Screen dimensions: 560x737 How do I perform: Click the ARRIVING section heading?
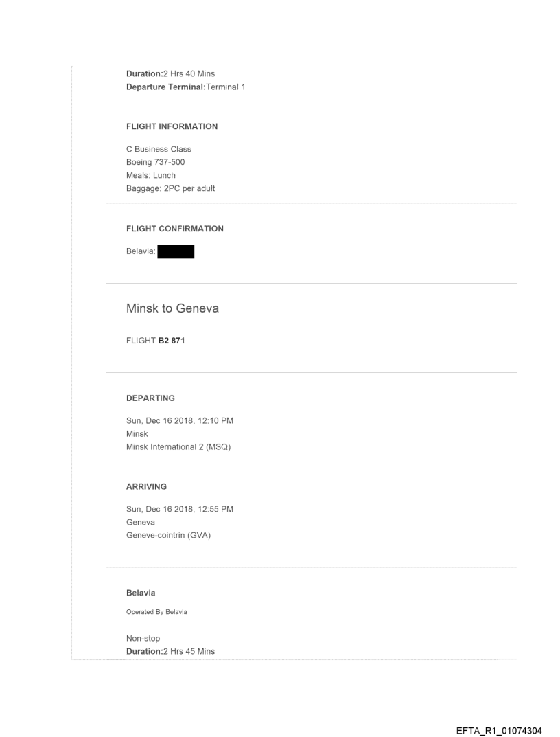[x=146, y=486]
